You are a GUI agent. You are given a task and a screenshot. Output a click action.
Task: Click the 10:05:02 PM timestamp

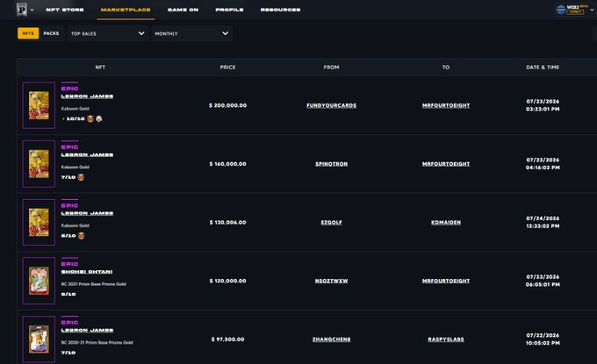click(543, 343)
